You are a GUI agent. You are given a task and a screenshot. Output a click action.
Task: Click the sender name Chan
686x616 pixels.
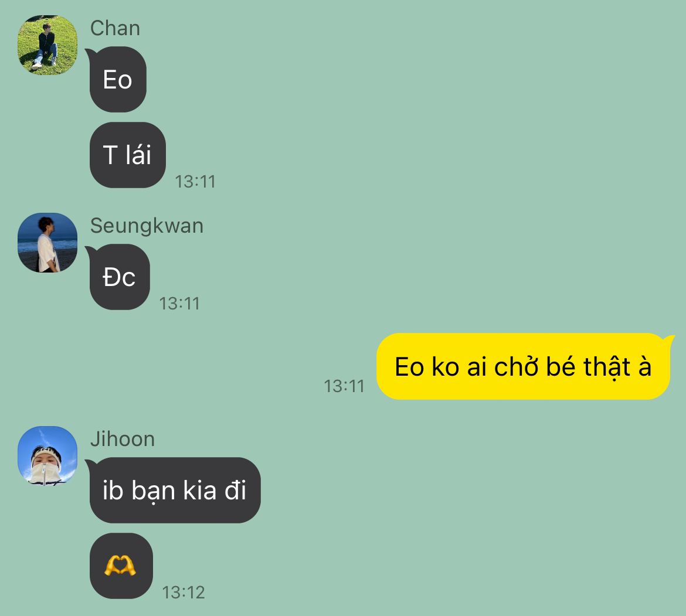pyautogui.click(x=115, y=28)
